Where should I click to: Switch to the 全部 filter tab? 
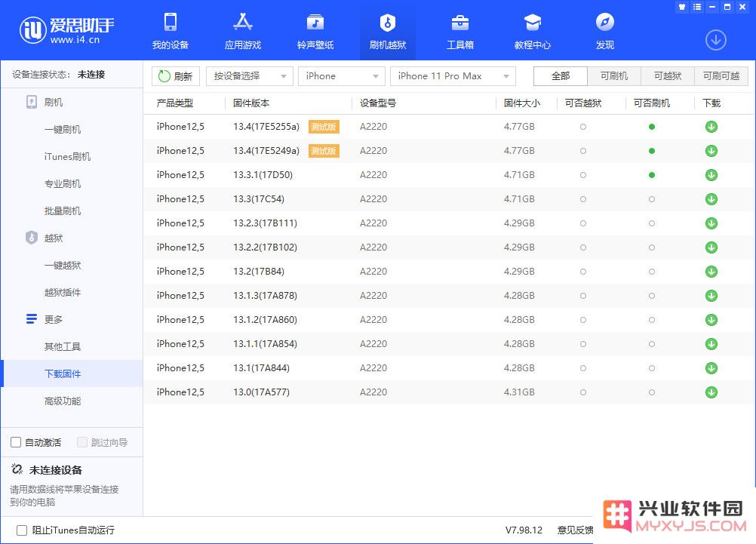561,76
